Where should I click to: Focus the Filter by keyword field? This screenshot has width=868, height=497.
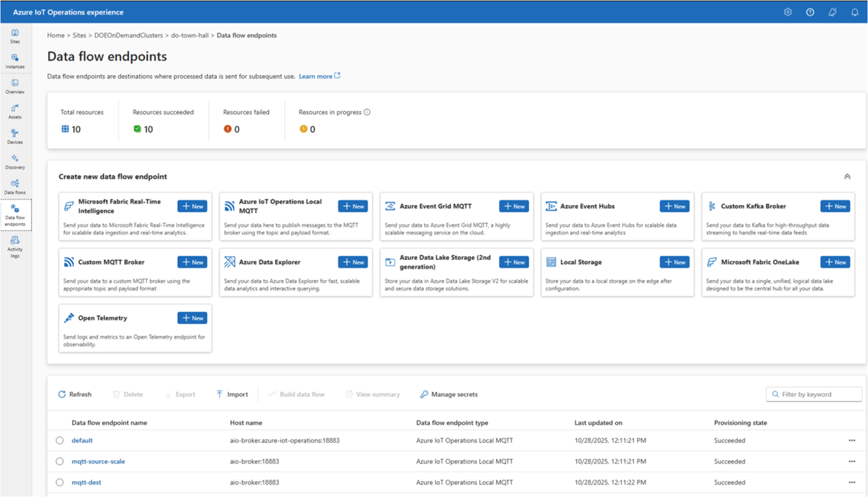814,394
